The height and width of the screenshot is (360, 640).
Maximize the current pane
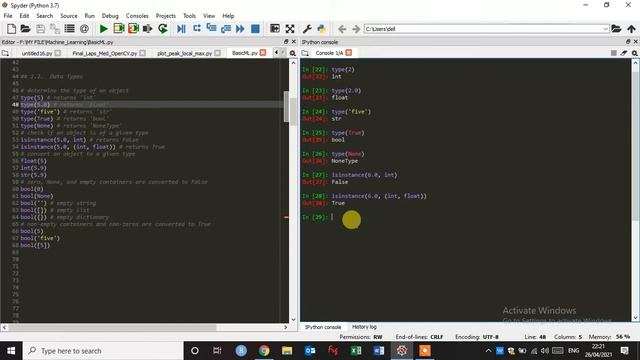[275, 29]
